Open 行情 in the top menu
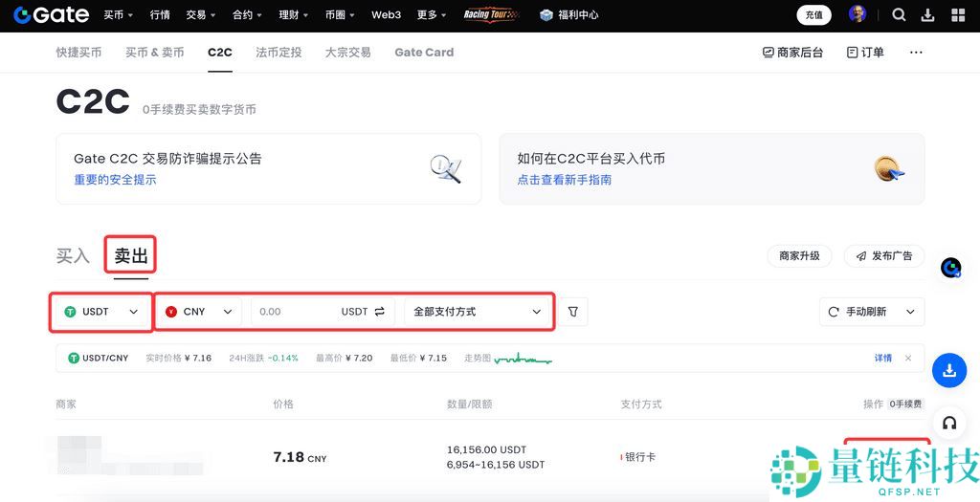The image size is (980, 502). [160, 15]
